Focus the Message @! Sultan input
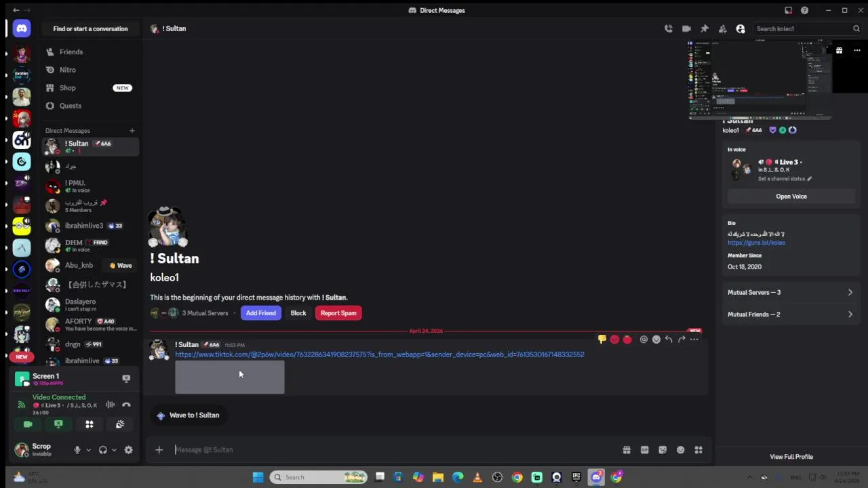Image resolution: width=868 pixels, height=488 pixels. (393, 449)
